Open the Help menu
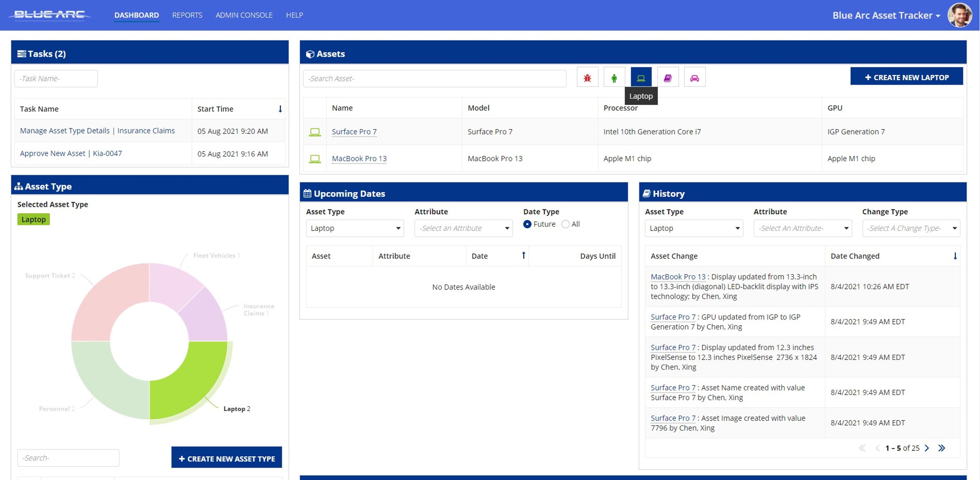Image resolution: width=980 pixels, height=480 pixels. point(295,15)
